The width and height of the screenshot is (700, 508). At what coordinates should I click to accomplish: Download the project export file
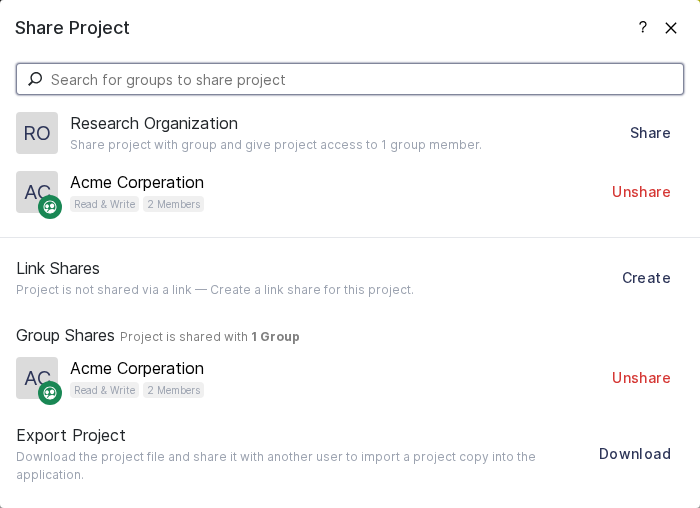click(634, 454)
